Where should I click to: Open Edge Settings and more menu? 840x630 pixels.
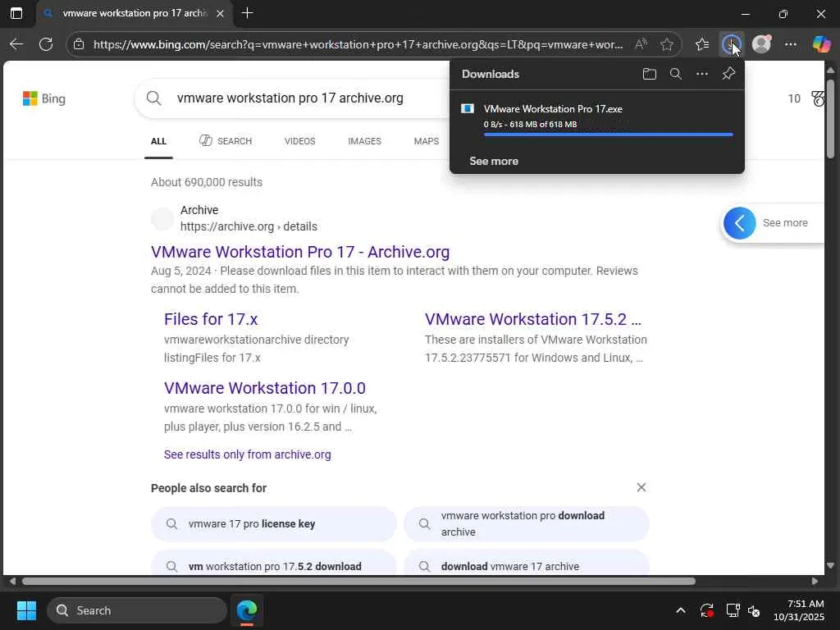pyautogui.click(x=791, y=44)
